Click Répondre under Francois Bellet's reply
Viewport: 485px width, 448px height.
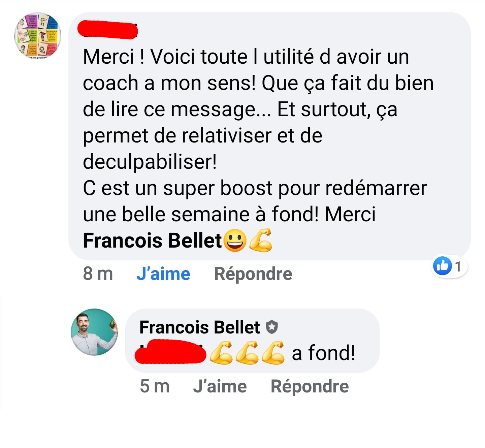310,386
